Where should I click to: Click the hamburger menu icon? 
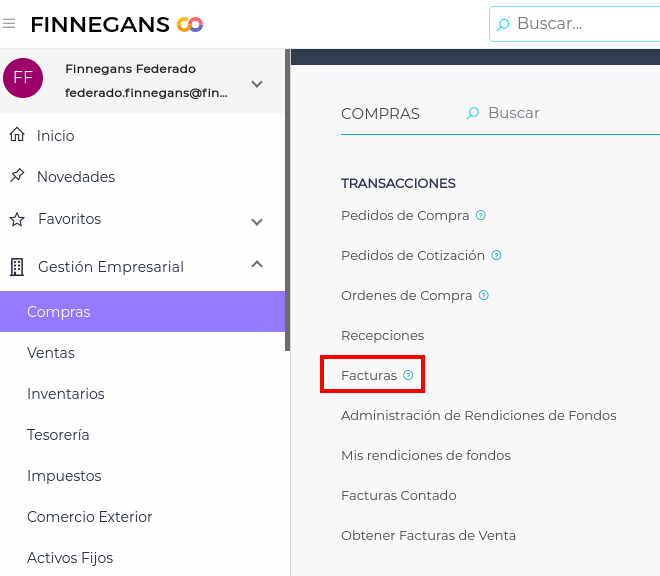click(x=10, y=23)
